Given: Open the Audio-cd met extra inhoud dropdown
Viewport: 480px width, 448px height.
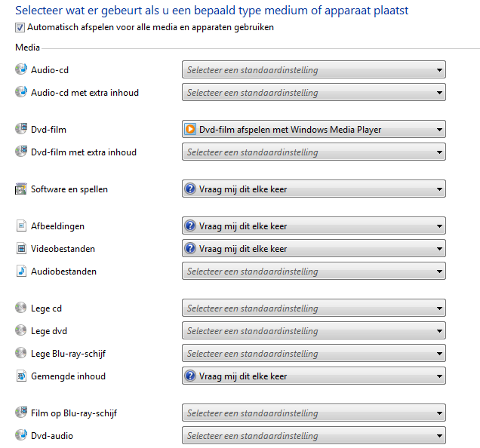Looking at the screenshot, I should tap(314, 93).
